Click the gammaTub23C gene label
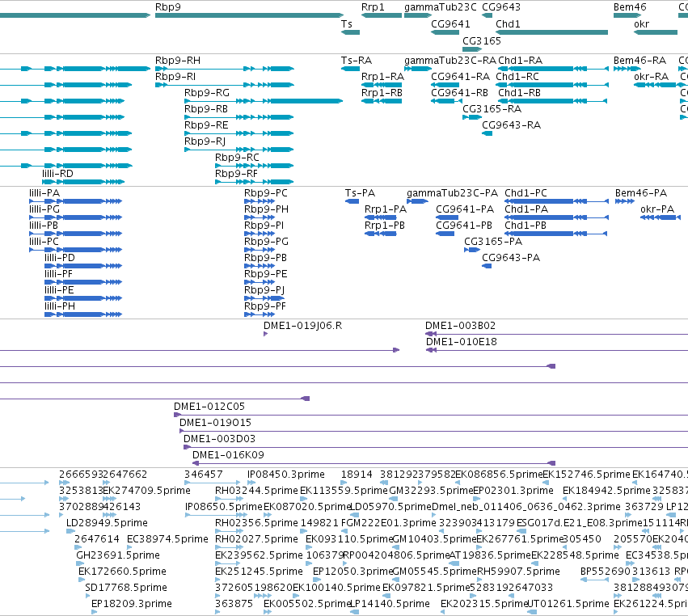This screenshot has height=616, width=688. [x=440, y=7]
